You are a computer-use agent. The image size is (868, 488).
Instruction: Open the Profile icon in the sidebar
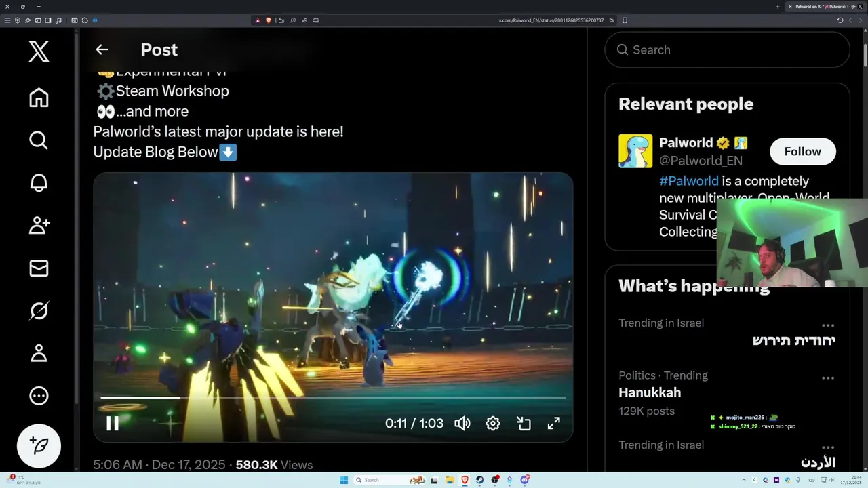39,353
